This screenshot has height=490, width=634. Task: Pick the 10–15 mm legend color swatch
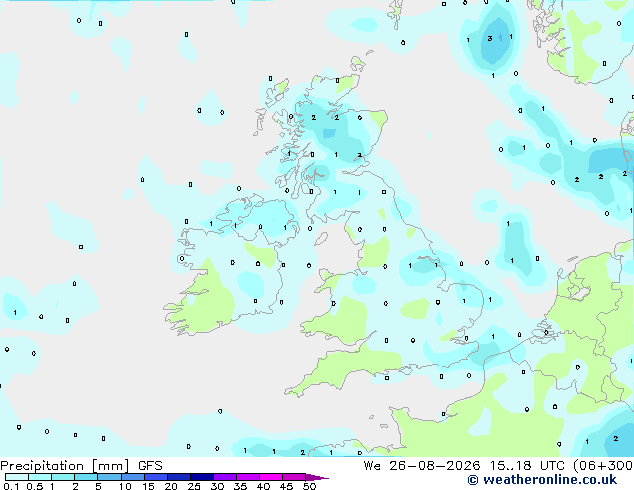click(133, 477)
